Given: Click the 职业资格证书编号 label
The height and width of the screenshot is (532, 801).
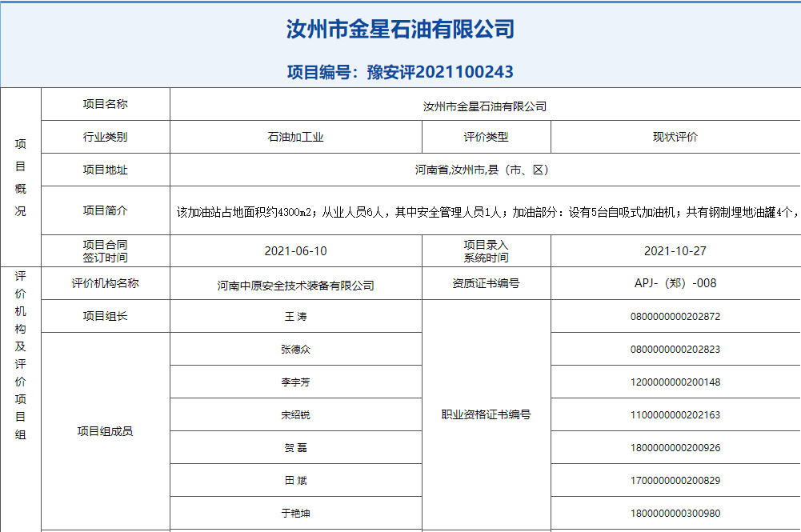Looking at the screenshot, I should tap(486, 414).
